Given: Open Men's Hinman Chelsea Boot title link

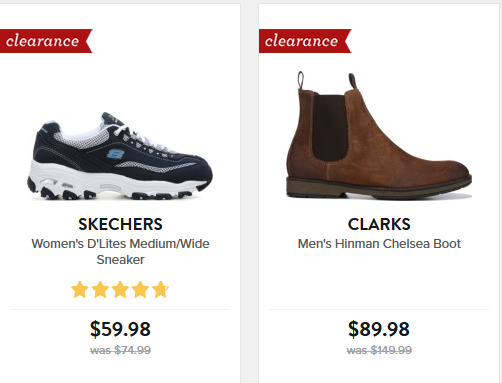Looking at the screenshot, I should (x=379, y=244).
